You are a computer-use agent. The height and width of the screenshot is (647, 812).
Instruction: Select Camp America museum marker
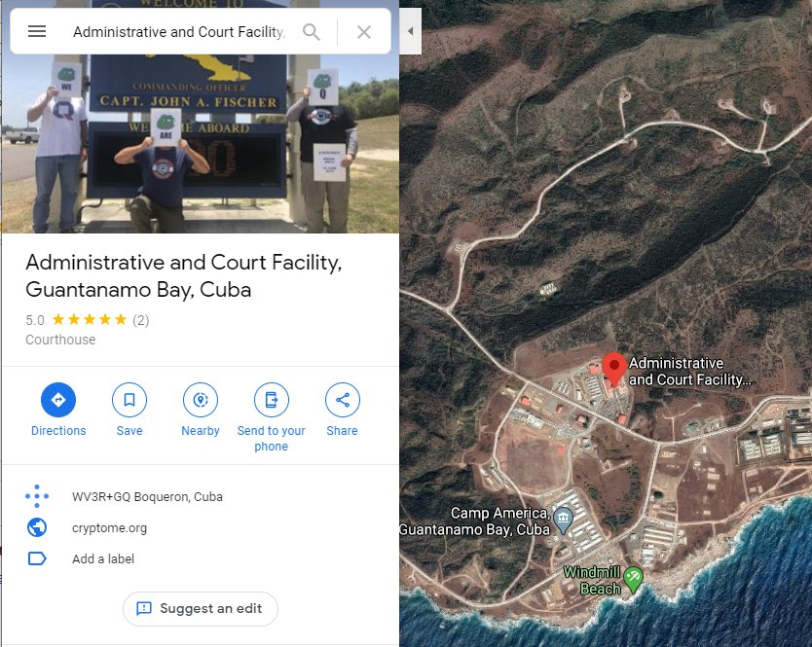click(x=563, y=521)
